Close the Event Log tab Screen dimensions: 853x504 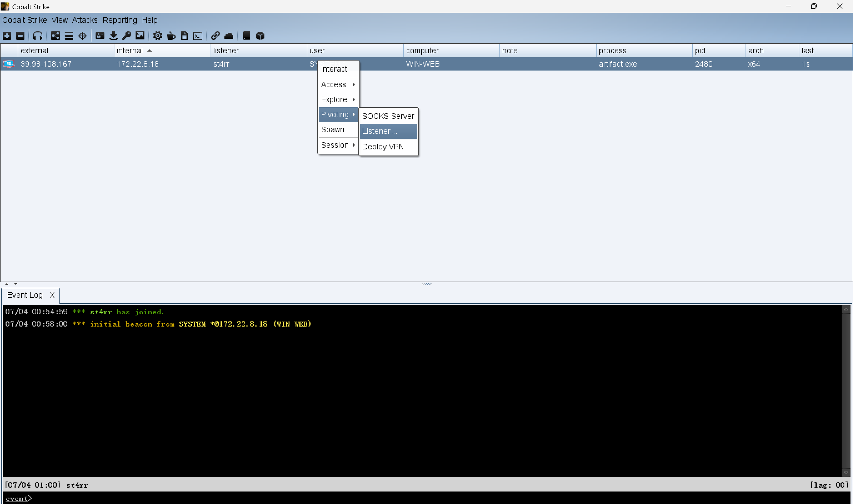coord(52,295)
